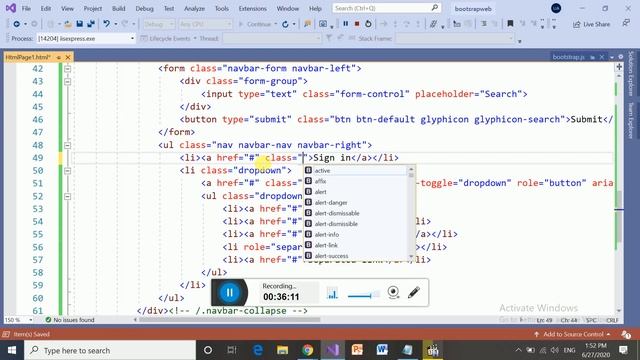Open the View menu
The height and width of the screenshot is (360, 640).
[x=67, y=8]
